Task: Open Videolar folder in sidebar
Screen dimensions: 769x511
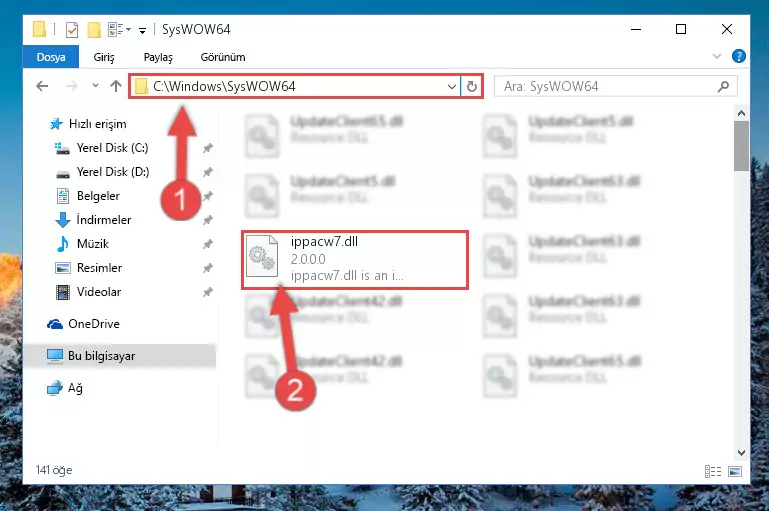Action: pos(99,292)
